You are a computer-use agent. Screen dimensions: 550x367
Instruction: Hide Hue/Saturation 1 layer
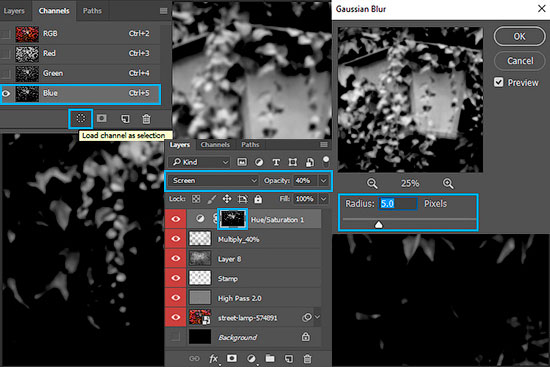click(x=175, y=219)
